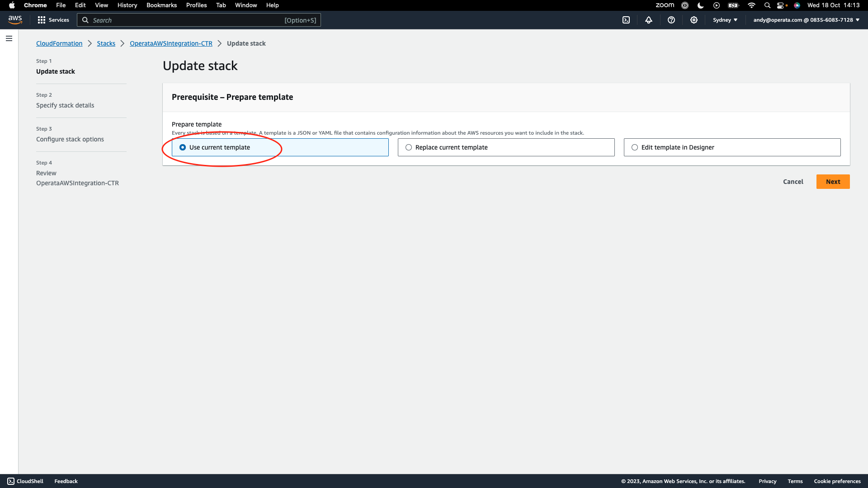Screen dimensions: 868x488
Task: Open the History menu in Chrome
Action: click(127, 5)
